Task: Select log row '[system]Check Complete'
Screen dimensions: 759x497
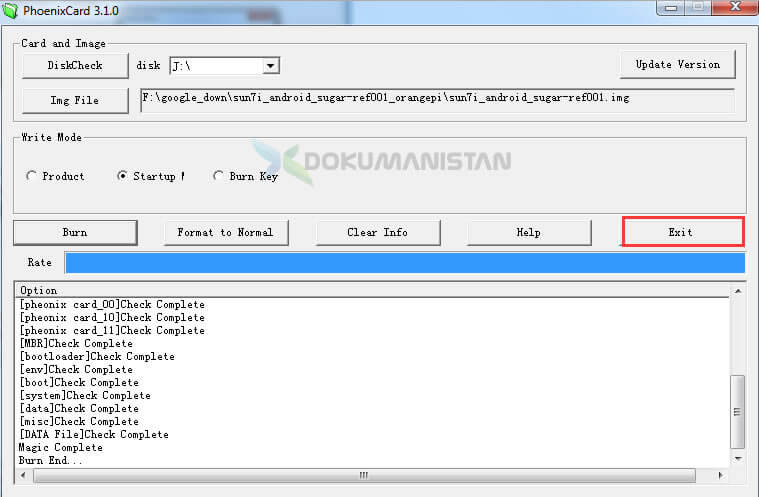Action: 85,395
